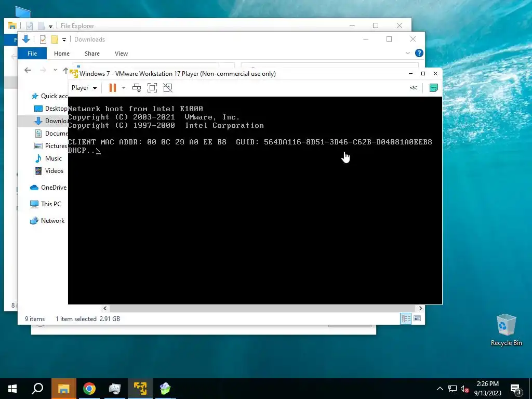Open recent locations dropdown in Downloads
Viewport: 532px width, 399px height.
55,70
